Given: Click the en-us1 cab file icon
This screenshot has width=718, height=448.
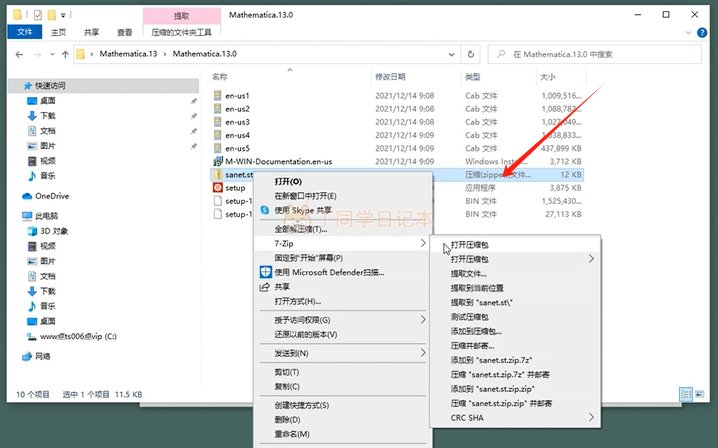Looking at the screenshot, I should [217, 96].
